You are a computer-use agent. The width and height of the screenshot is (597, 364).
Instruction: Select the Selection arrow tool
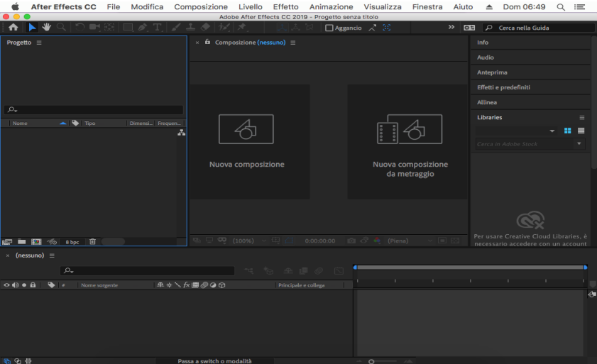(32, 28)
